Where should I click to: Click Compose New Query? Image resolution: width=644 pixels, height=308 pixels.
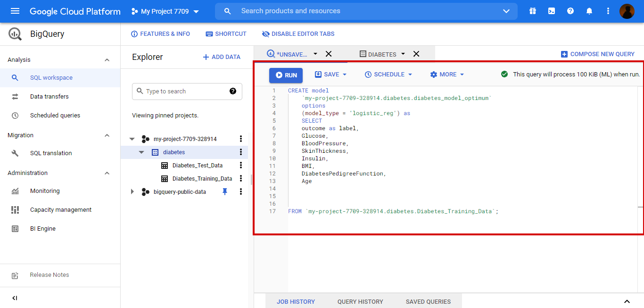597,54
